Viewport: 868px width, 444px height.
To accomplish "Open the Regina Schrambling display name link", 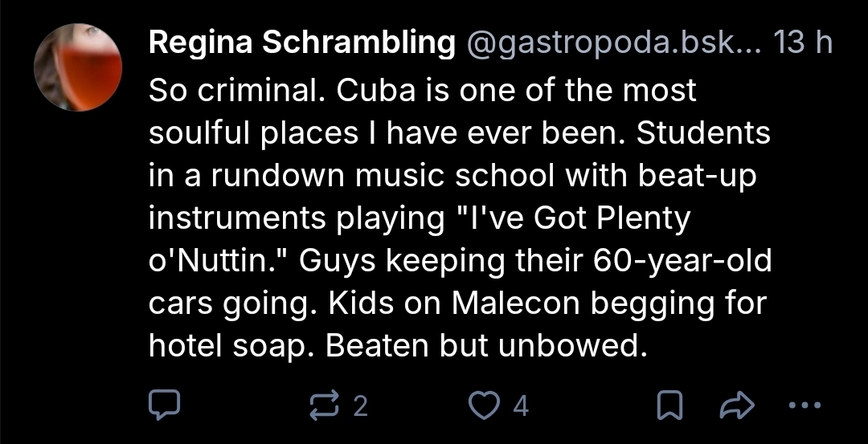I will pos(301,45).
